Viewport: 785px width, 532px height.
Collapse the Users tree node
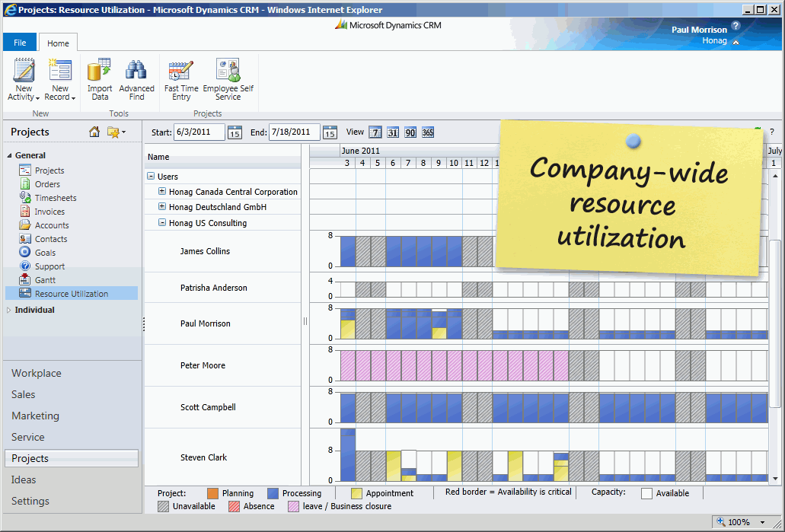tap(151, 176)
